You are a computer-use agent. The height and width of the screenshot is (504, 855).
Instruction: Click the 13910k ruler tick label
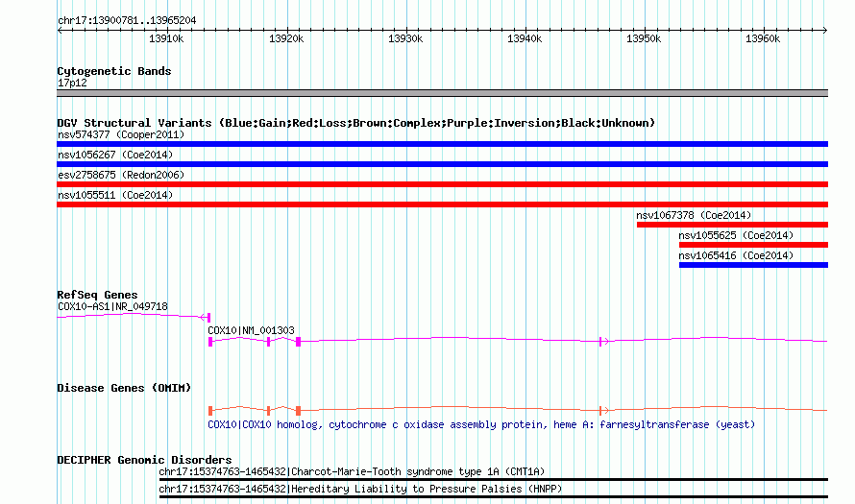click(166, 38)
